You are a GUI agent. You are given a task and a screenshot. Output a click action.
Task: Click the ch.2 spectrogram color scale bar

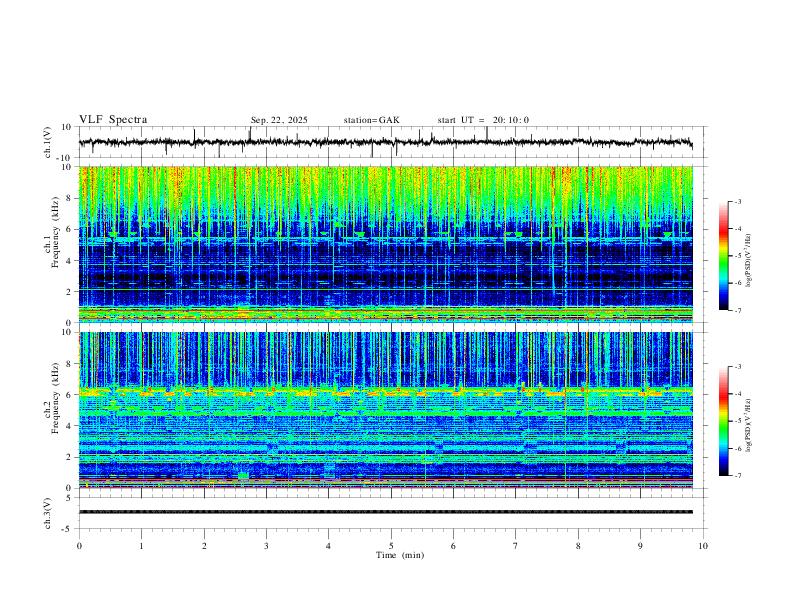[724, 421]
